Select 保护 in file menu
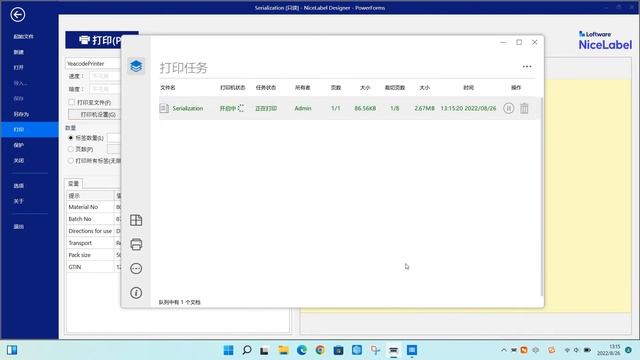Image resolution: width=640 pixels, height=360 pixels. coord(19,145)
